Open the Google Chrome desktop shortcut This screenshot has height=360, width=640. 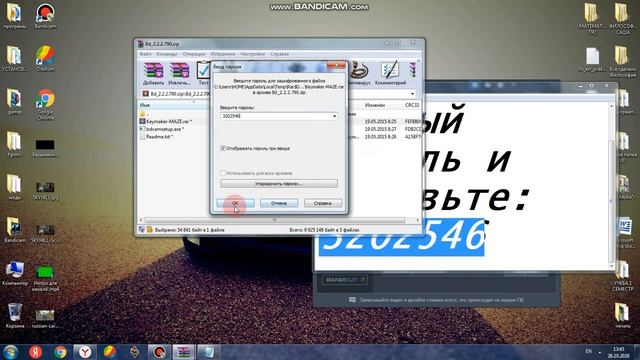pyautogui.click(x=45, y=104)
